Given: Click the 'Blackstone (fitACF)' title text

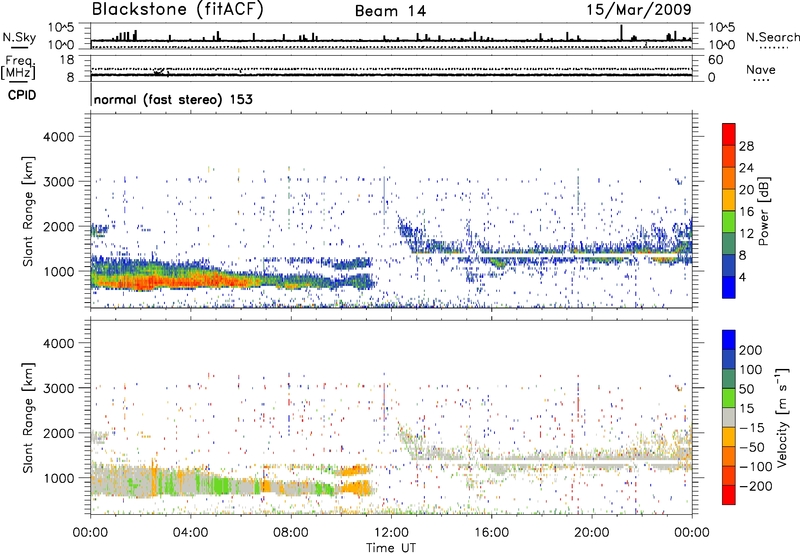Looking at the screenshot, I should (x=177, y=10).
